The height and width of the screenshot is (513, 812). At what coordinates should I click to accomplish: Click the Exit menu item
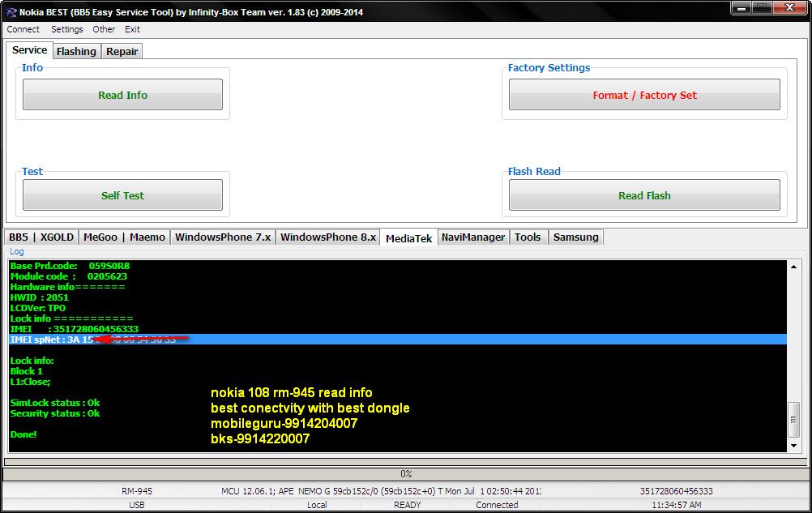tap(132, 29)
